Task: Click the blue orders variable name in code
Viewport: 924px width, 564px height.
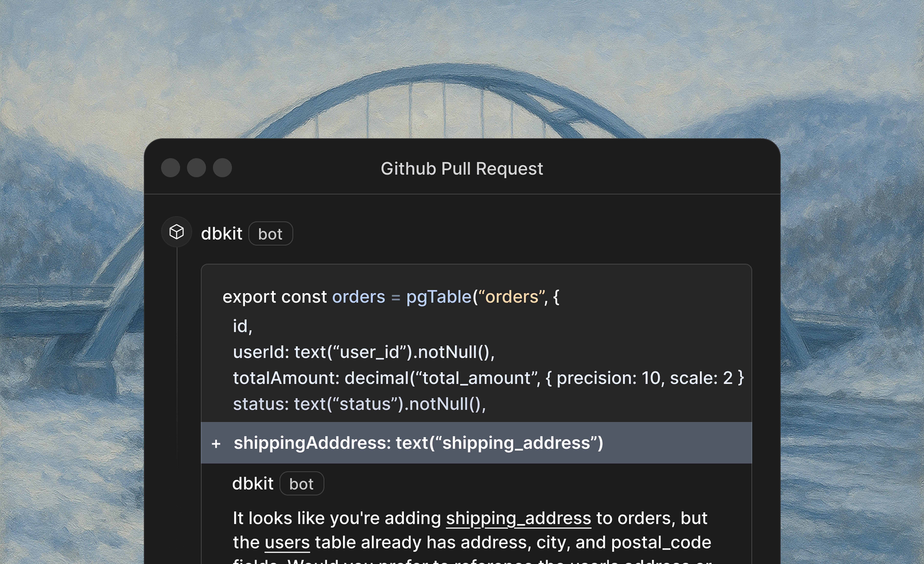Action: [x=358, y=297]
